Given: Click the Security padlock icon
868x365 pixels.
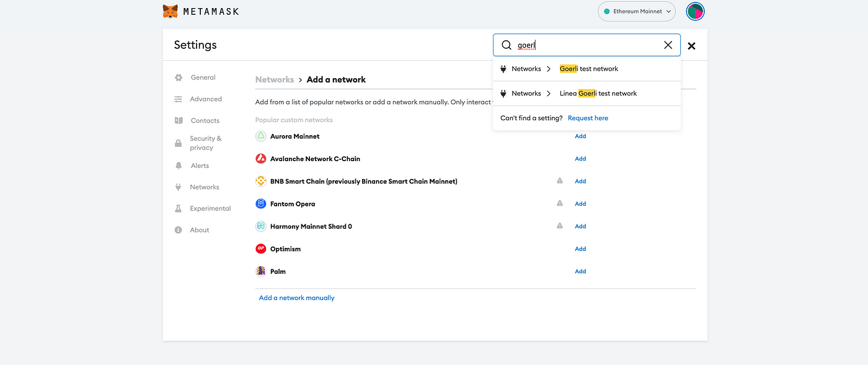Looking at the screenshot, I should tap(179, 143).
